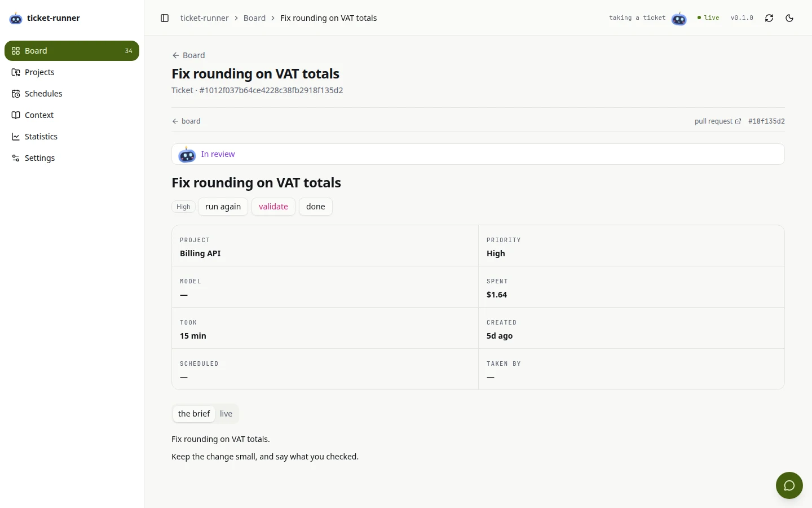
Task: Switch theme with the moon icon
Action: tap(789, 18)
